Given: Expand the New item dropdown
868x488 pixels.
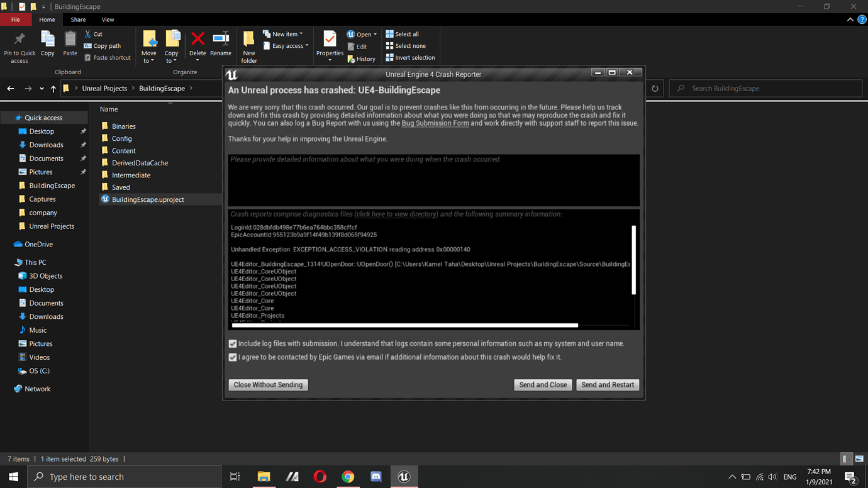Looking at the screenshot, I should tap(283, 33).
